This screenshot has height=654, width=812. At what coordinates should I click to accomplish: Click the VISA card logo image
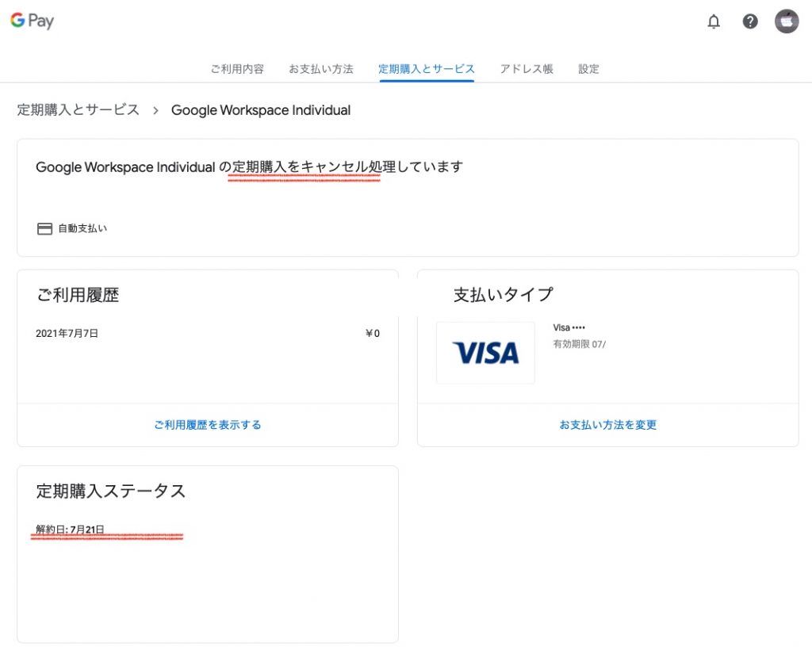[x=485, y=353]
